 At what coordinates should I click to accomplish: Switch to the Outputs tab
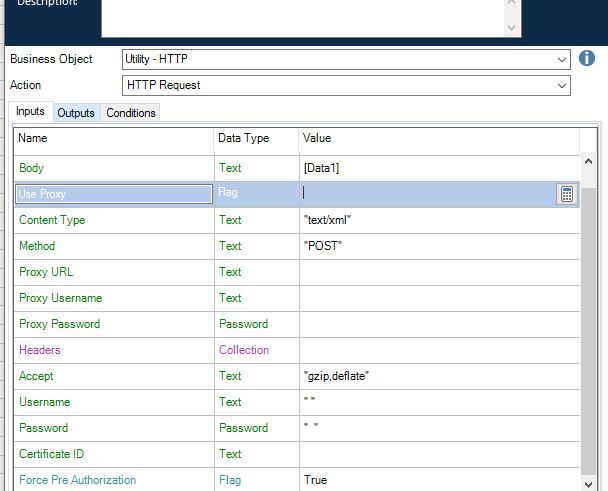click(76, 113)
